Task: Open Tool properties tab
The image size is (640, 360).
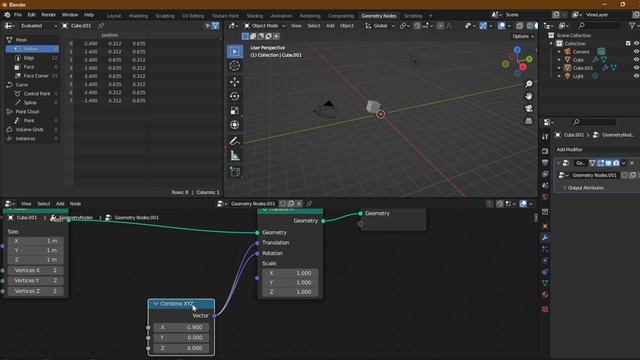Action: pyautogui.click(x=545, y=137)
